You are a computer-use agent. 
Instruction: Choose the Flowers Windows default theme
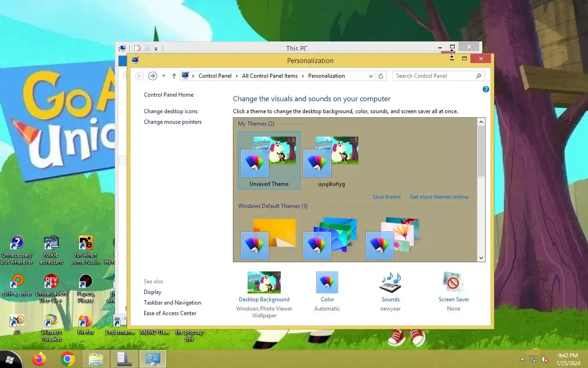(394, 239)
